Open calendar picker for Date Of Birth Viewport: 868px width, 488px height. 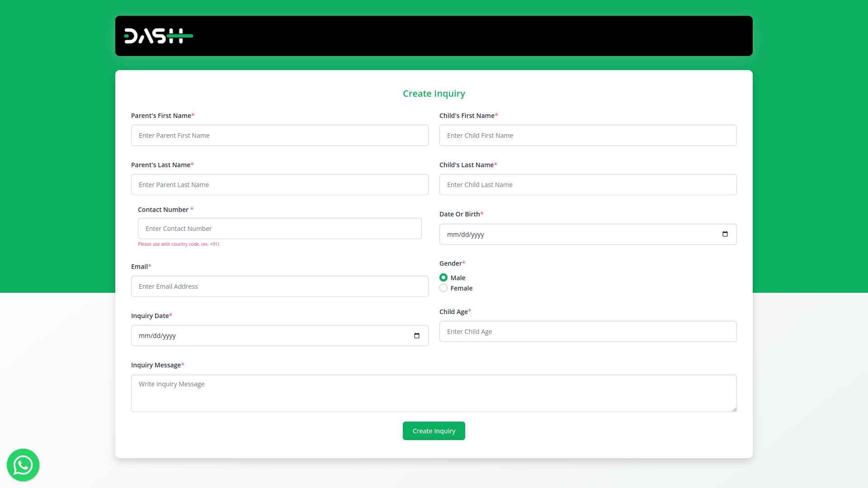(725, 234)
